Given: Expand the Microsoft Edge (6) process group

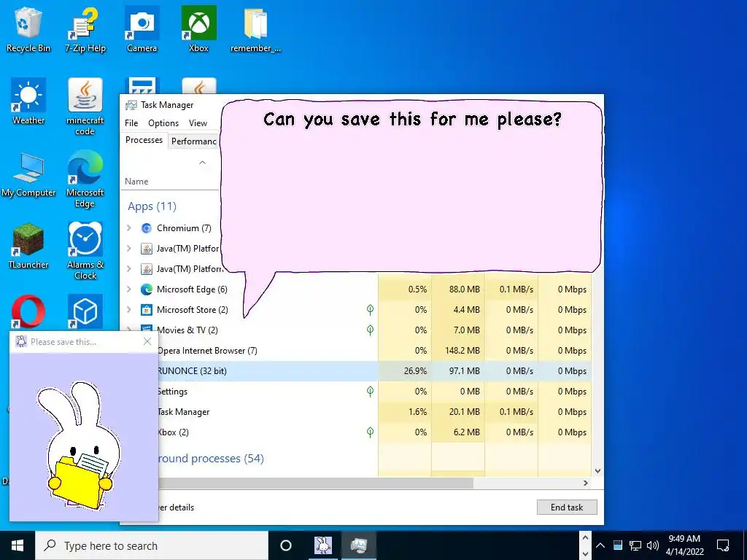Looking at the screenshot, I should pyautogui.click(x=128, y=289).
